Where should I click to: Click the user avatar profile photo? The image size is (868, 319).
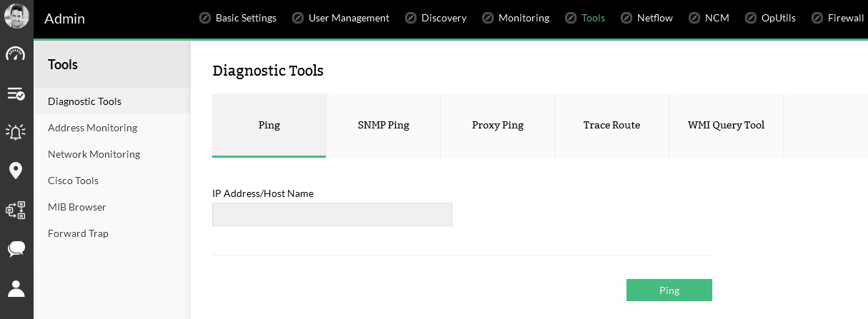[x=16, y=16]
